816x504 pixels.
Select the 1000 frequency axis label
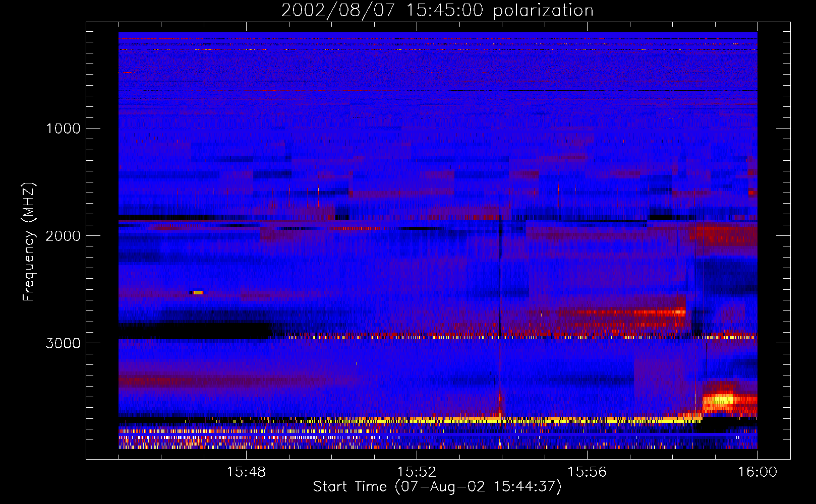pyautogui.click(x=64, y=129)
